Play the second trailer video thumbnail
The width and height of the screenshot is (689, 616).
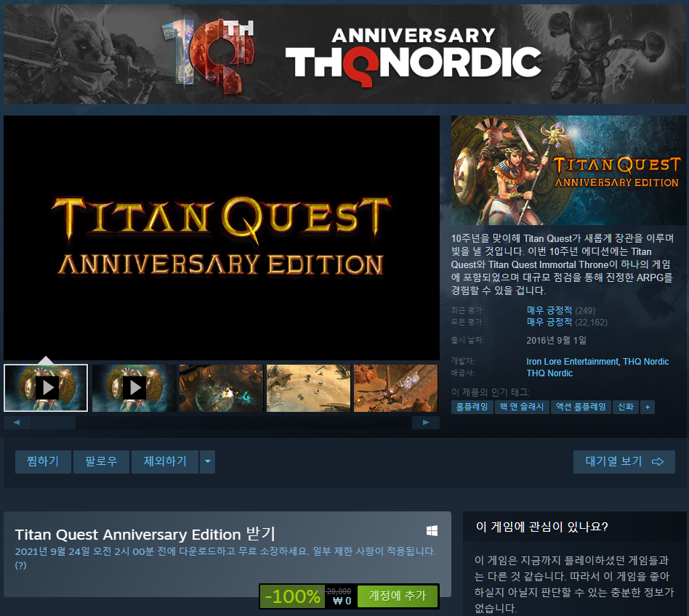pyautogui.click(x=134, y=388)
